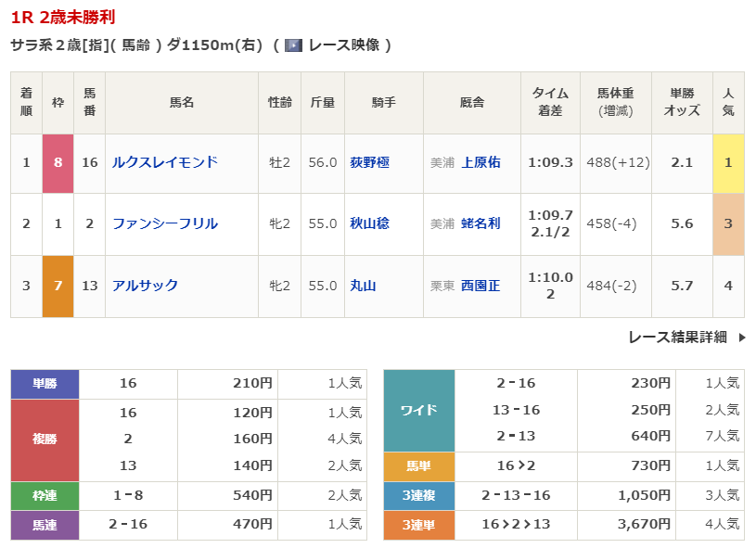Open trainer 蛯名利 page
The height and width of the screenshot is (548, 756).
481,223
